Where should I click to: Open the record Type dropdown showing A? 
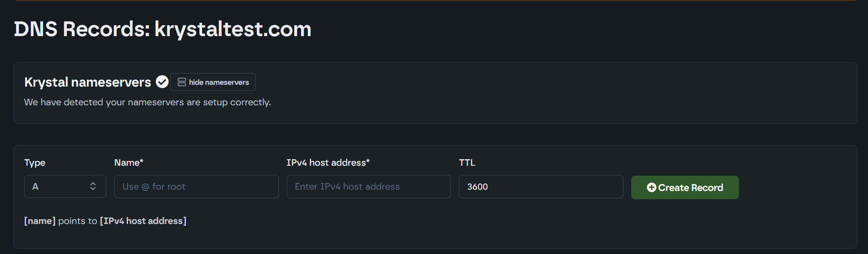pos(65,187)
